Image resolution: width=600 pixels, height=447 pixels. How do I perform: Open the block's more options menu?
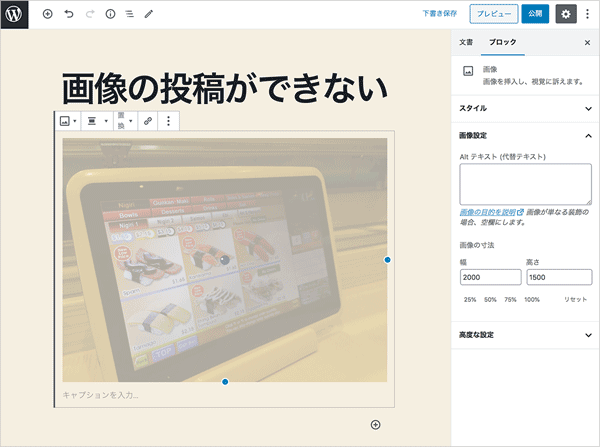click(168, 121)
